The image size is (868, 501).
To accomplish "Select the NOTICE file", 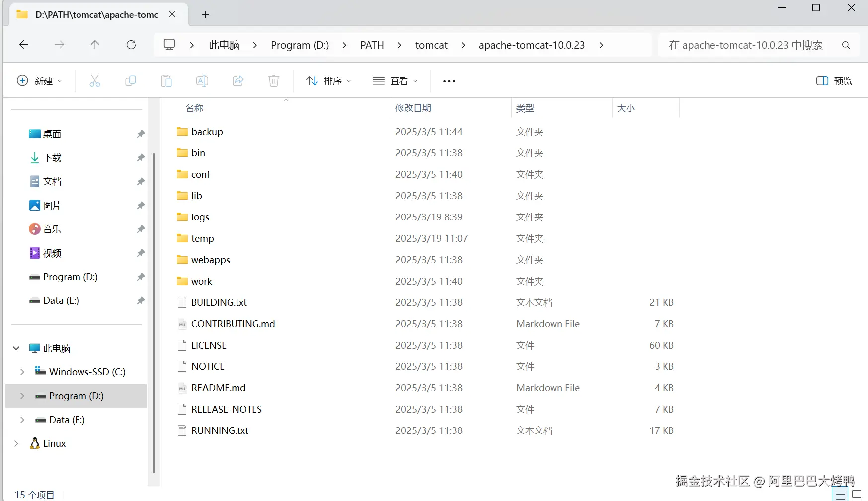I will click(x=427, y=366).
